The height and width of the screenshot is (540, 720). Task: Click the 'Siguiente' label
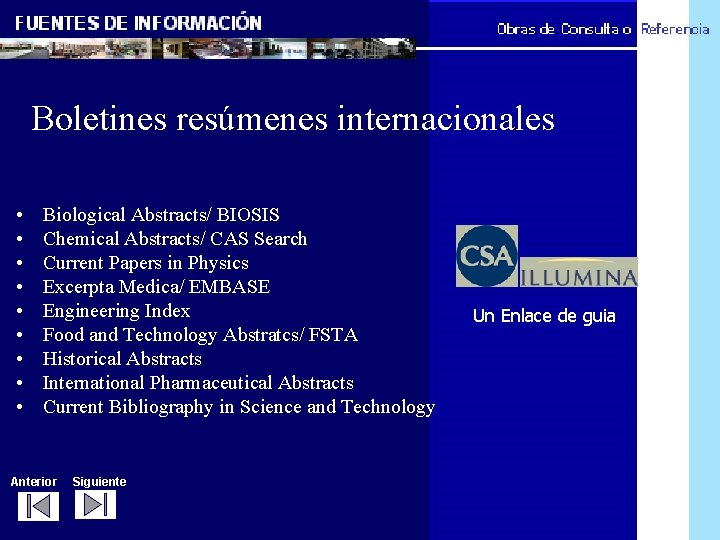[x=99, y=481]
